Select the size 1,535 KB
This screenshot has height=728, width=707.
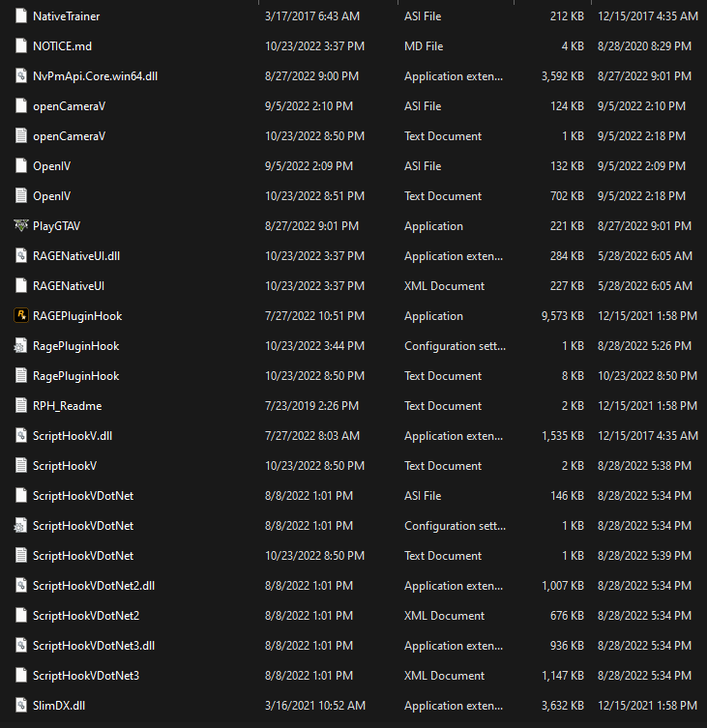[563, 435]
